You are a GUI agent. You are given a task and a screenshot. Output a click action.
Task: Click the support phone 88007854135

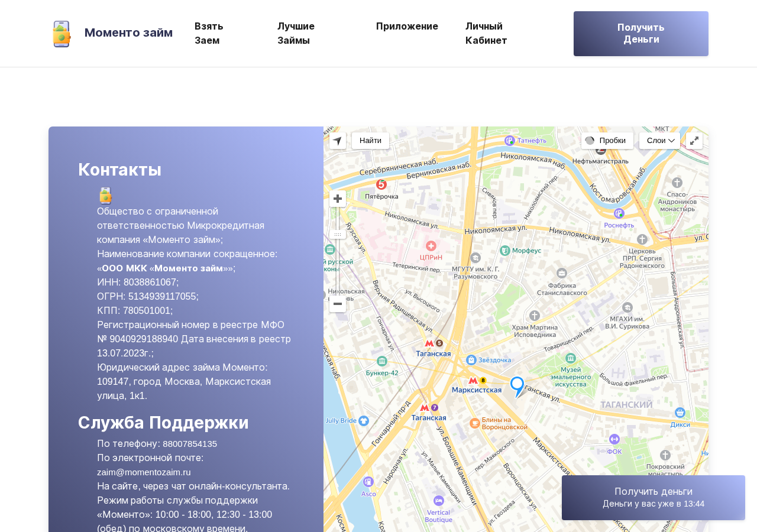[x=190, y=444]
